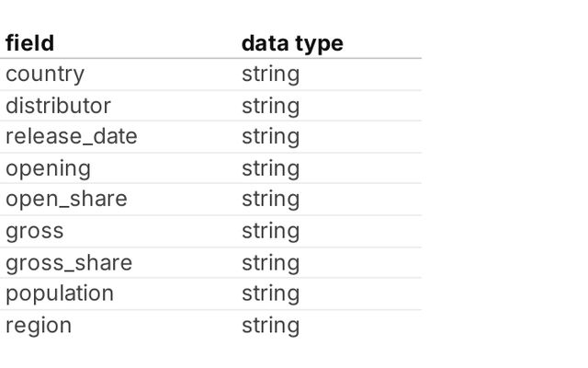Viewport: 588px width, 368px height.
Task: Select the 'gross' field cell
Action: (x=35, y=231)
